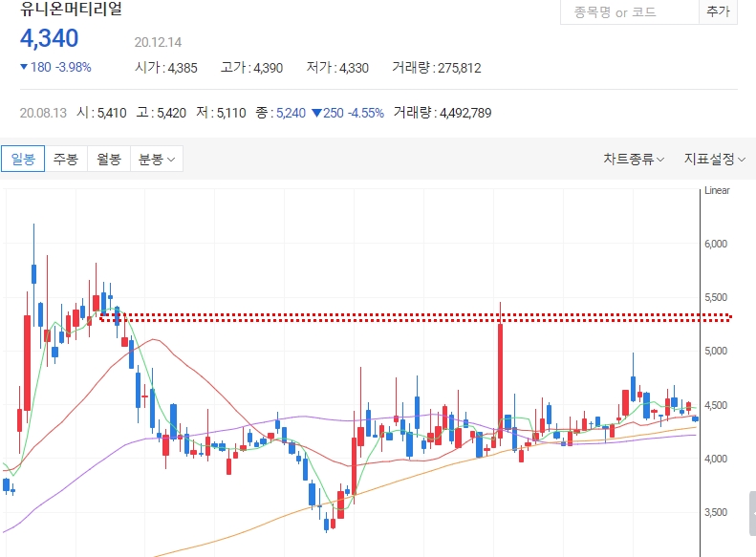Click the blue candle with the highest wick above 6,000
Screen dimensions: 756x557
point(33,273)
